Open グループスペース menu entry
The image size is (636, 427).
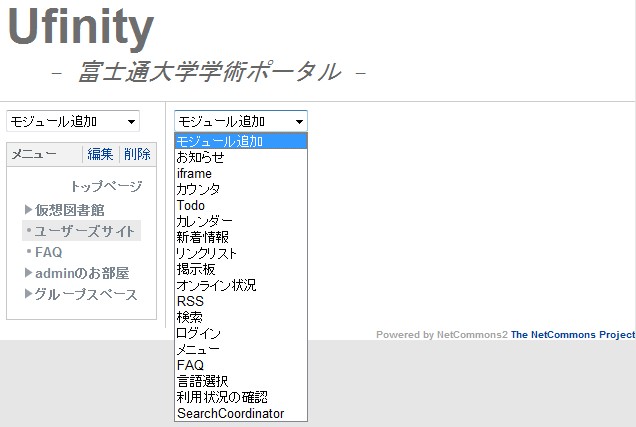click(x=86, y=294)
